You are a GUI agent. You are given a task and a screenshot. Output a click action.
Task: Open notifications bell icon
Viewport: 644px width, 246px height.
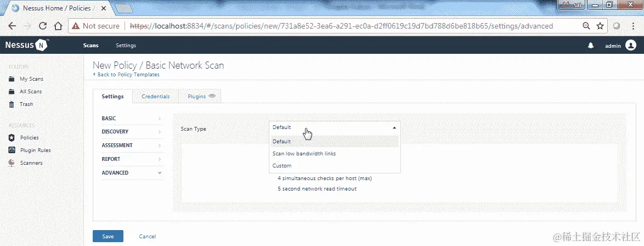tap(591, 46)
